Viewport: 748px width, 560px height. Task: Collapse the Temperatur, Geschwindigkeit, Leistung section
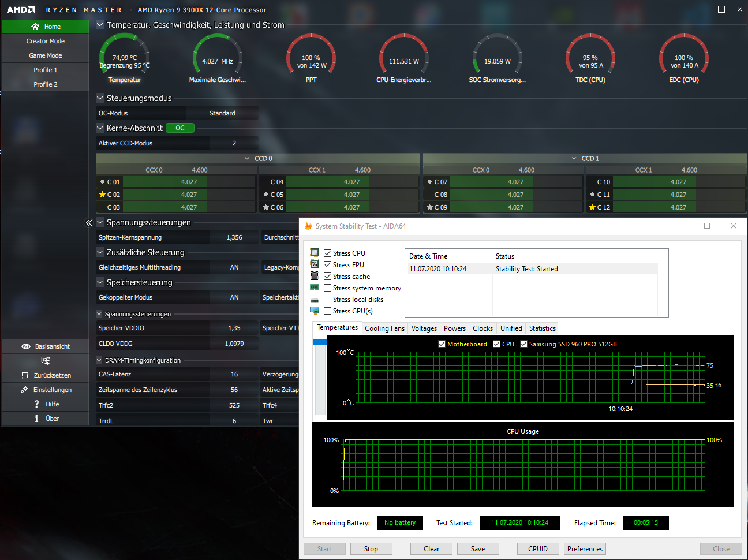coord(100,25)
